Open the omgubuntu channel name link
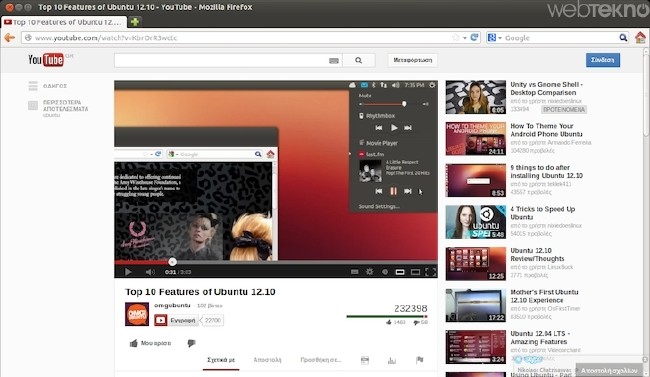 [x=172, y=305]
